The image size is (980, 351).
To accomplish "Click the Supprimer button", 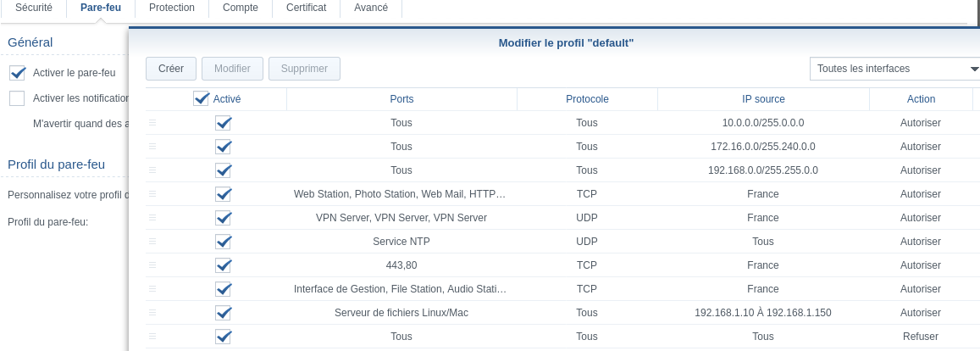I will click(x=304, y=69).
